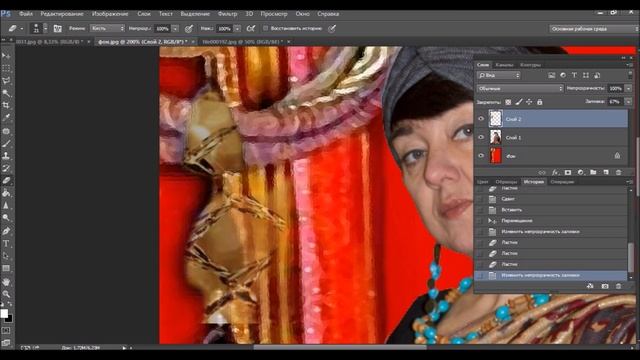Click the background color swatch
Image resolution: width=640 pixels, height=360 pixels.
[x=9, y=319]
